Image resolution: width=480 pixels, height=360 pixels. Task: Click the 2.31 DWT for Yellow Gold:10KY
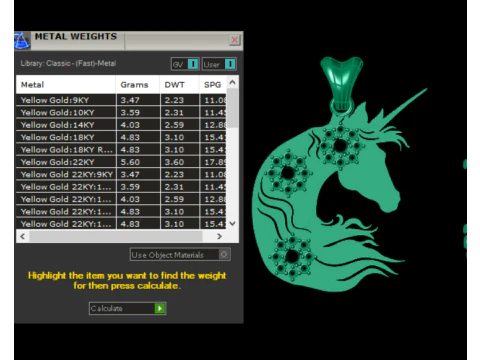(174, 112)
